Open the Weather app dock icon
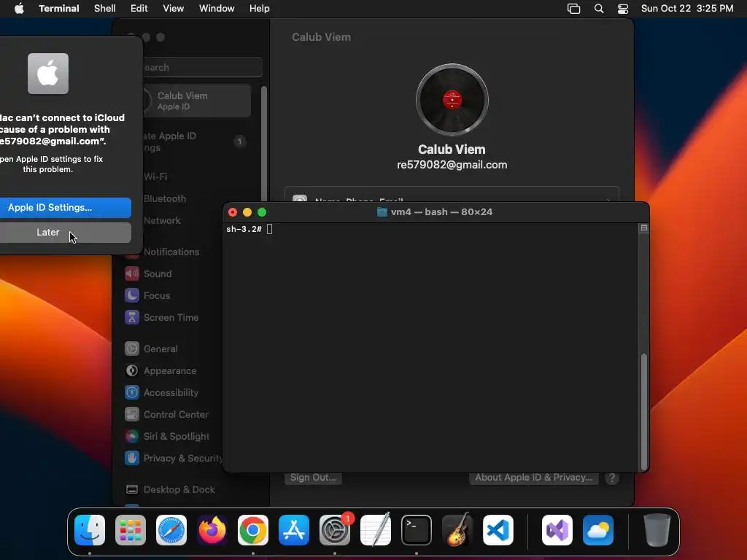 [598, 530]
